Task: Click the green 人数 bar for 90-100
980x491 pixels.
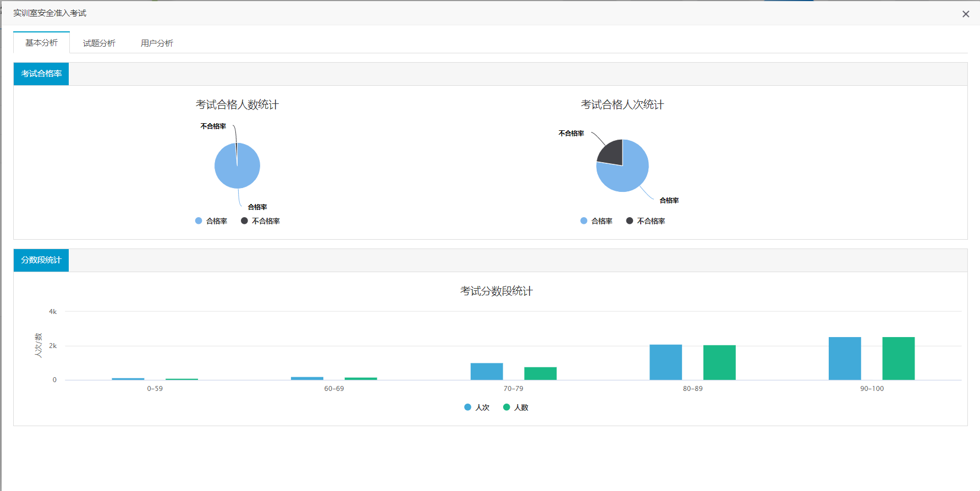Action: 898,358
